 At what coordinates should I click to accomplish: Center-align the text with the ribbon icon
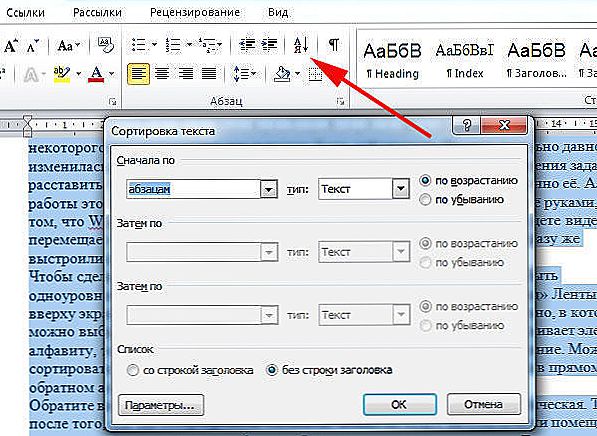(162, 73)
